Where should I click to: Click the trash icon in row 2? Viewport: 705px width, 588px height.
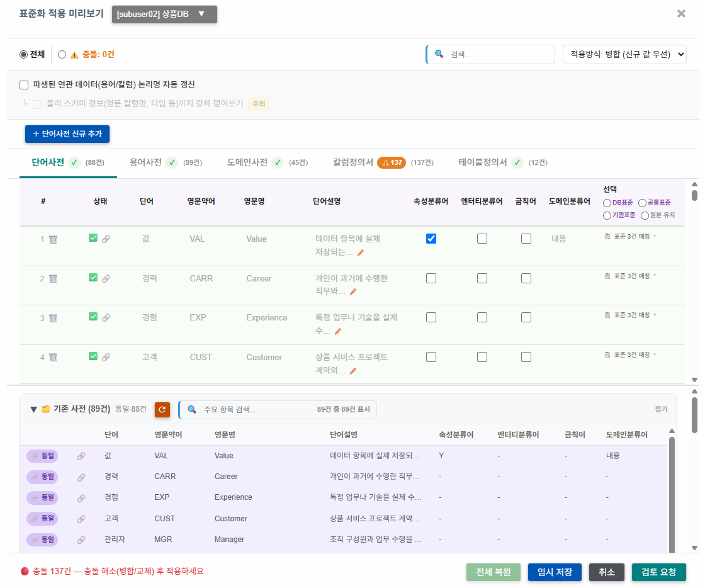[53, 279]
